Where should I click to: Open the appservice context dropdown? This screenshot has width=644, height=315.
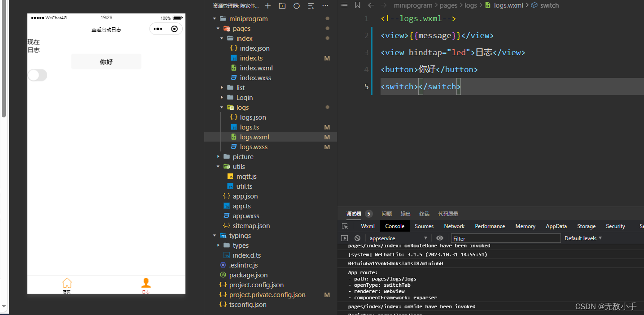[399, 238]
